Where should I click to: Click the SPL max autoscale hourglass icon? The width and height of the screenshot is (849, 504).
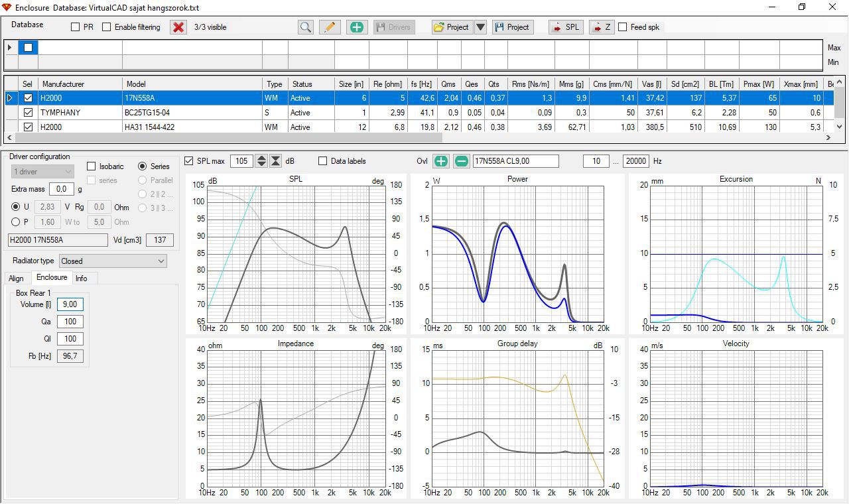click(276, 161)
